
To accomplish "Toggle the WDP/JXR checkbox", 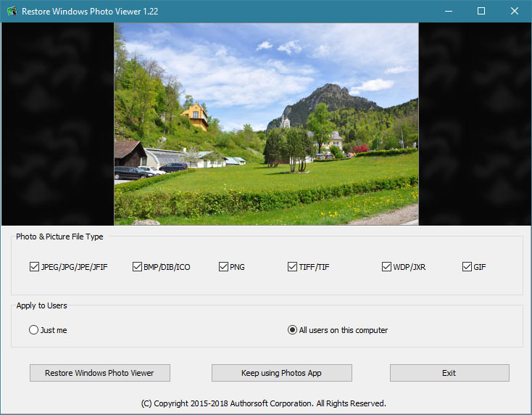I will [386, 267].
